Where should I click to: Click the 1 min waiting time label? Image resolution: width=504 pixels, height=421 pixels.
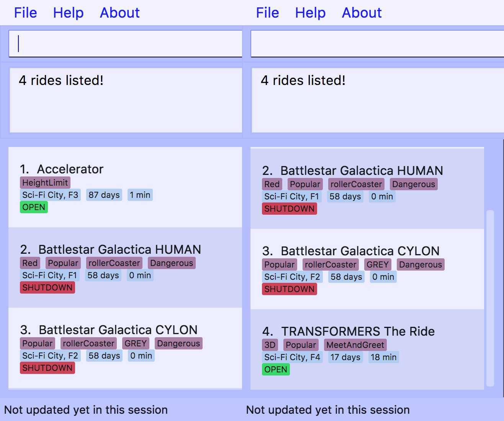coord(140,195)
